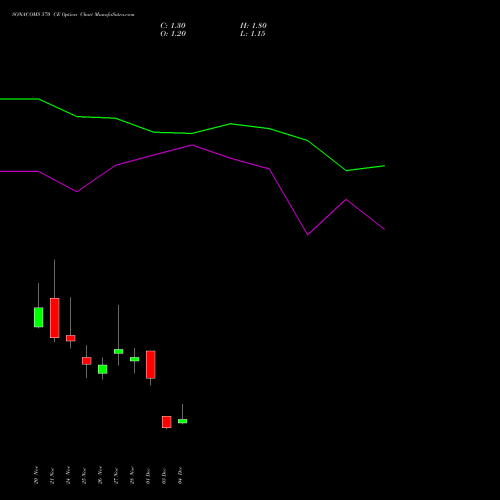Select the green candlestick for 04 Dec

183,421
